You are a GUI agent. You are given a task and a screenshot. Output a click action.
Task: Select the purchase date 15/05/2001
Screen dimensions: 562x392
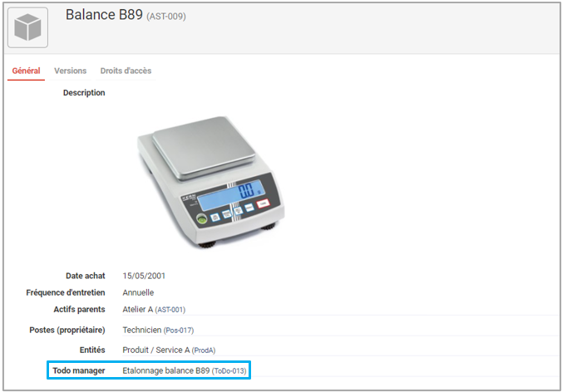coord(145,276)
